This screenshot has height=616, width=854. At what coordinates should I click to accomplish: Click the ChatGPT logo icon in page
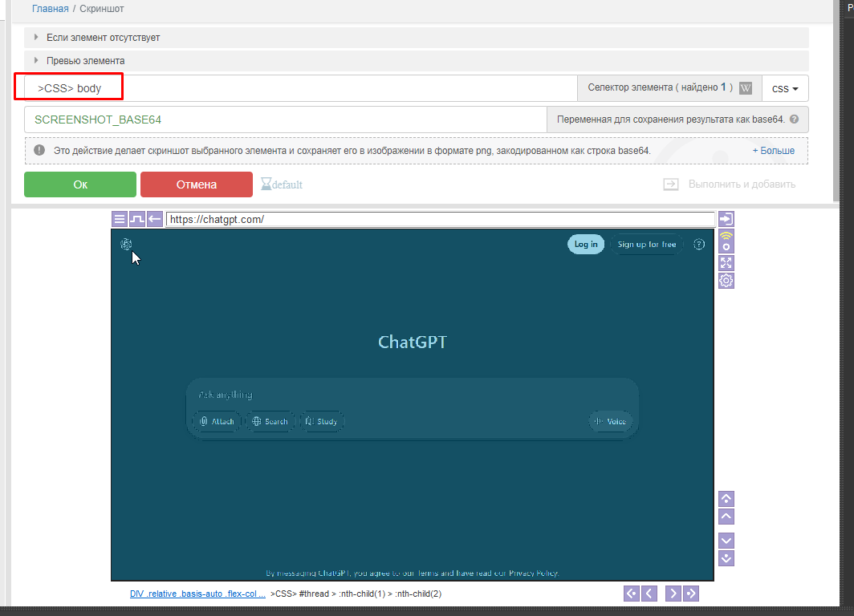click(126, 245)
